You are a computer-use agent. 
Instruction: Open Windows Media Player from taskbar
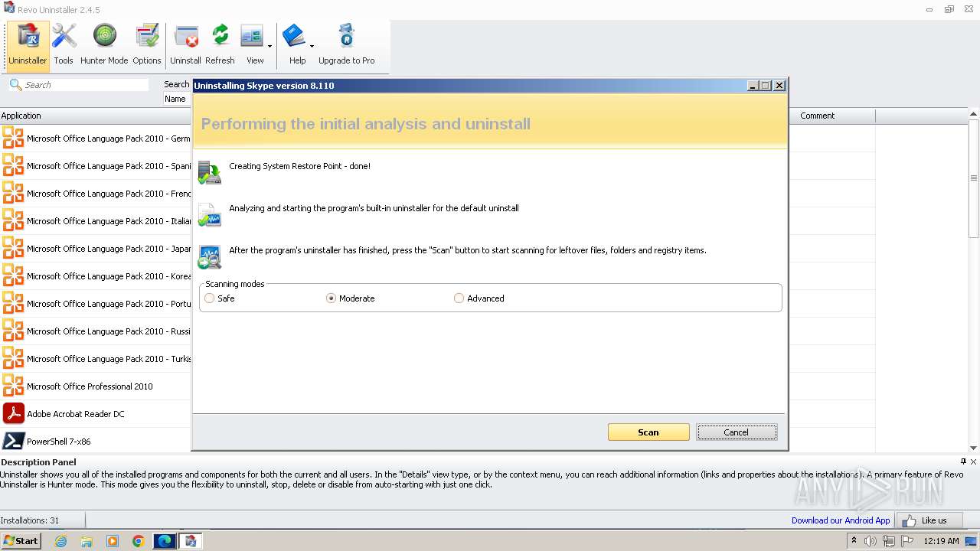tap(113, 541)
